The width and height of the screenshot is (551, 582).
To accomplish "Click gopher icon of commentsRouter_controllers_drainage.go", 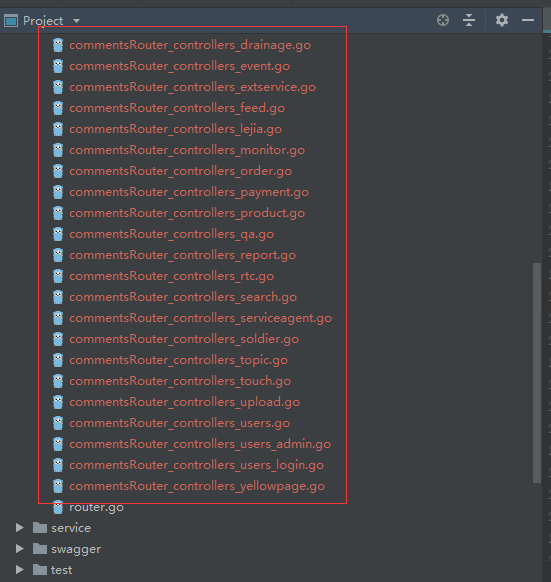I will pos(58,45).
